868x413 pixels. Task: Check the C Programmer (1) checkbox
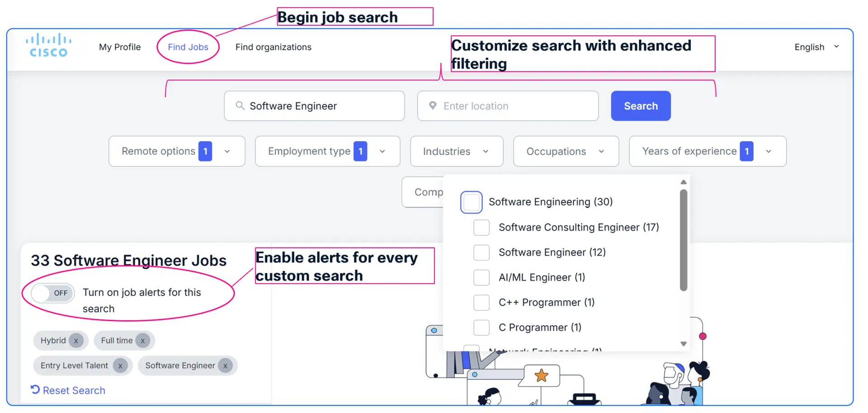pyautogui.click(x=481, y=328)
